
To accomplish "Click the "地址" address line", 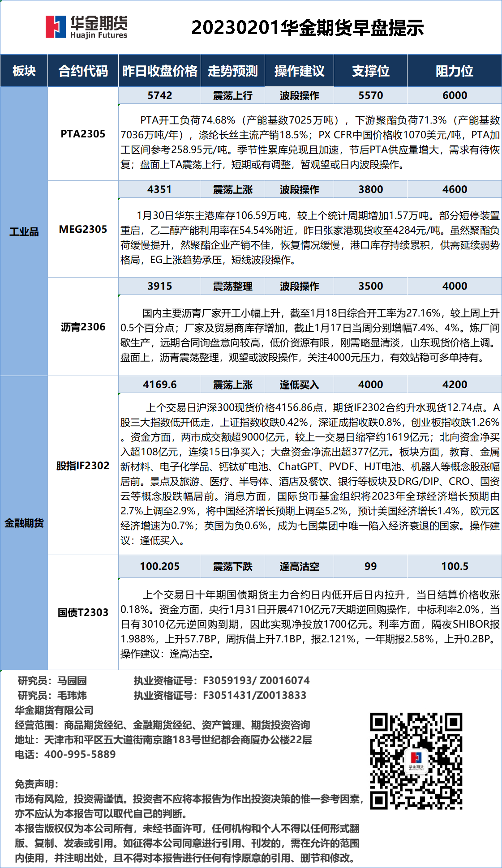I will click(x=163, y=740).
